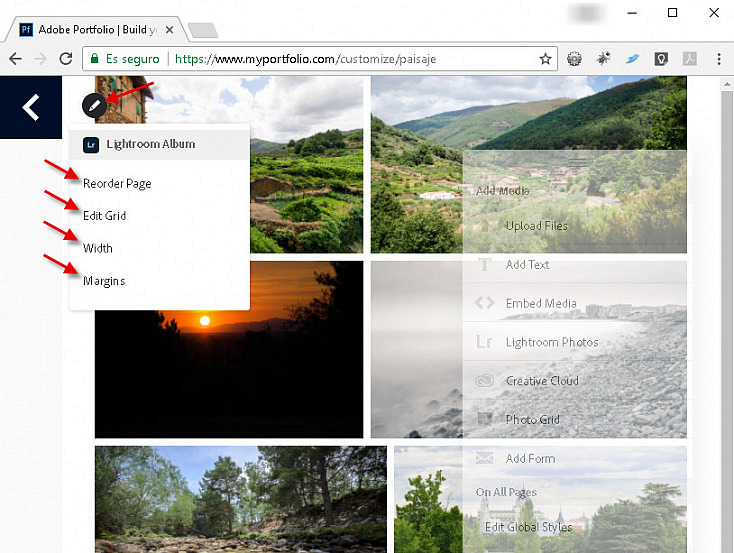Click the green mountain valley photo top right
This screenshot has height=553, width=734.
[528, 164]
